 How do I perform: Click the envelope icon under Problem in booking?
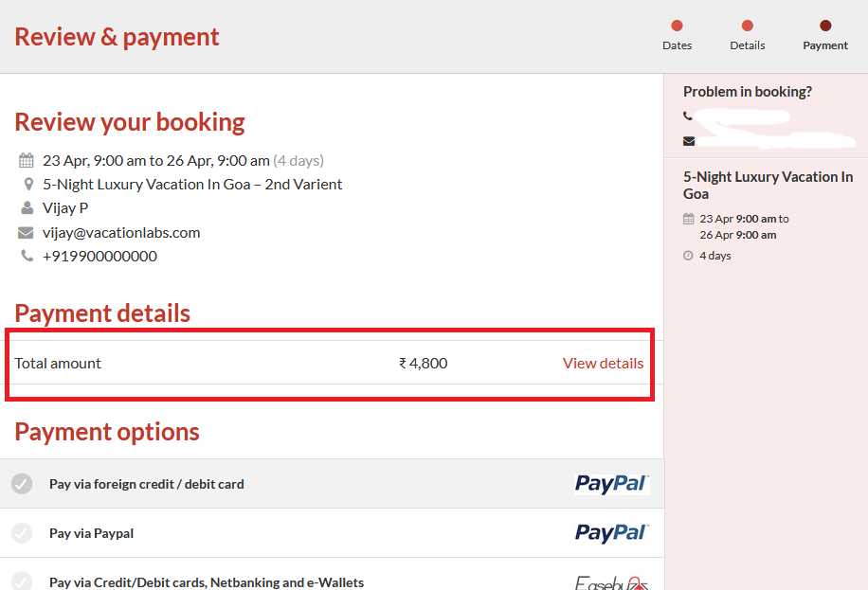pos(689,141)
